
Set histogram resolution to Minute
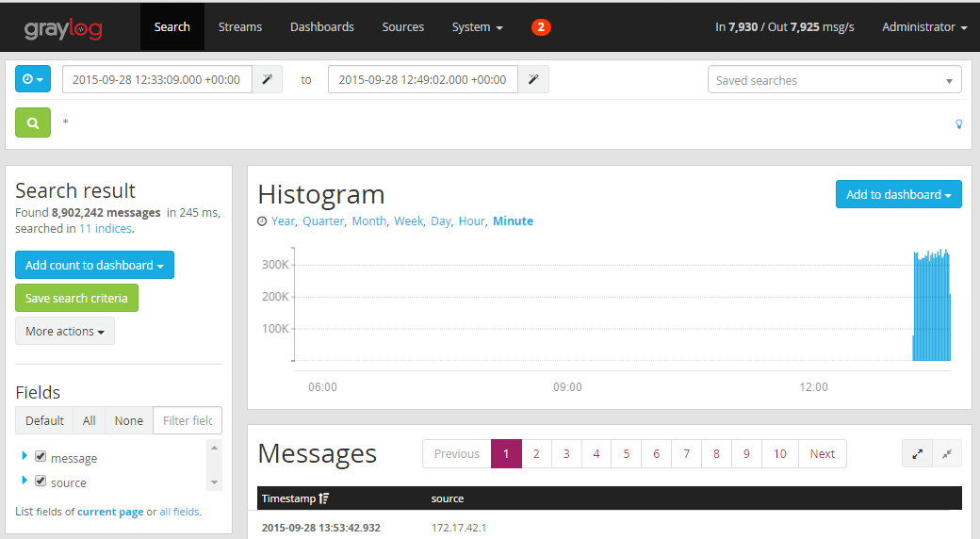point(514,221)
